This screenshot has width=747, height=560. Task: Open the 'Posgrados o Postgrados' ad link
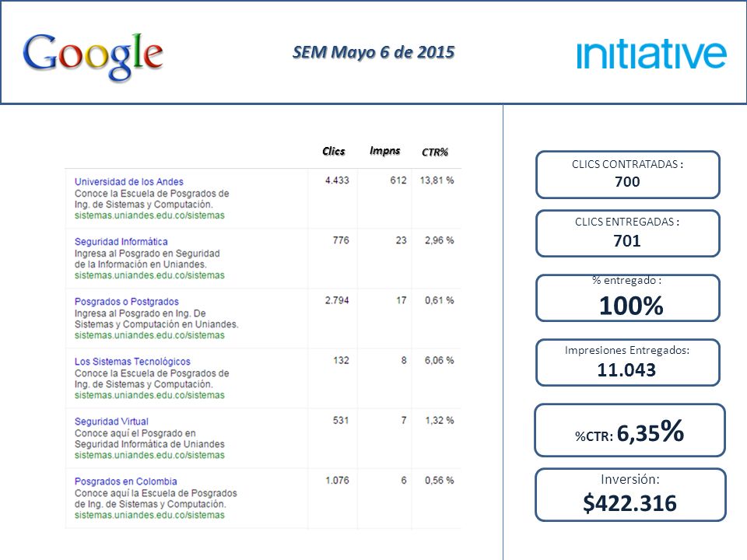pyautogui.click(x=126, y=302)
